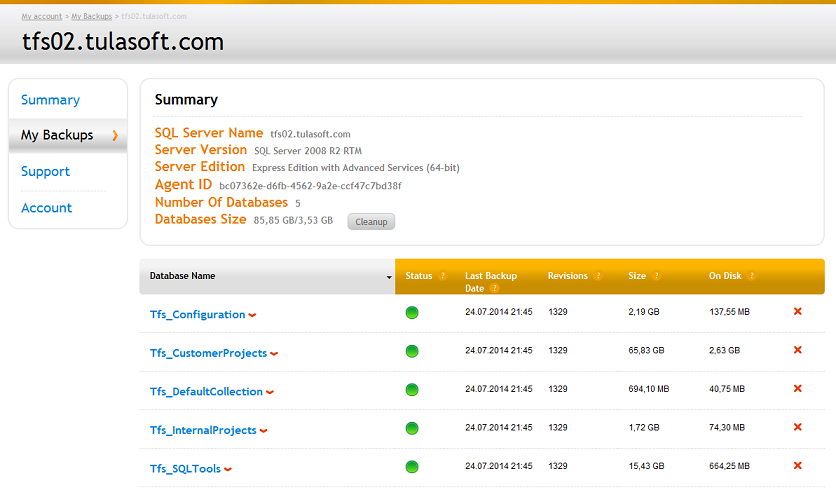Click the on-disk value 664,25 MB
836x490 pixels.
click(x=729, y=466)
